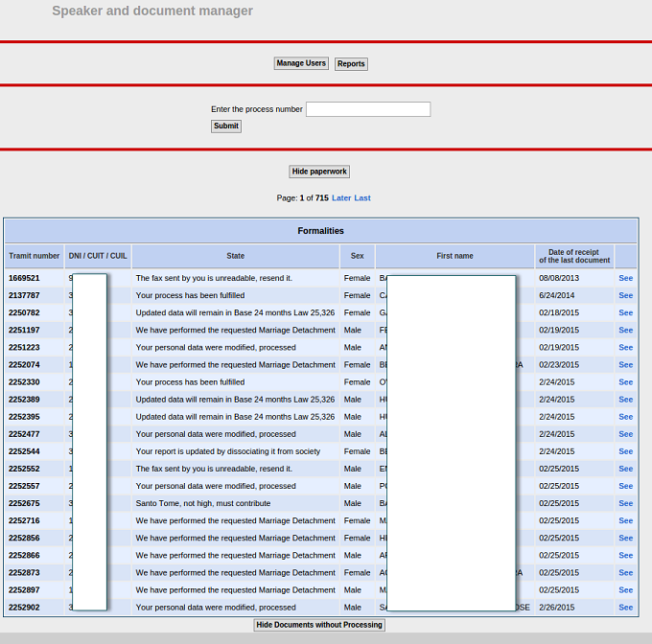Go to Later page link
Screen dimensions: 652x644
click(341, 198)
